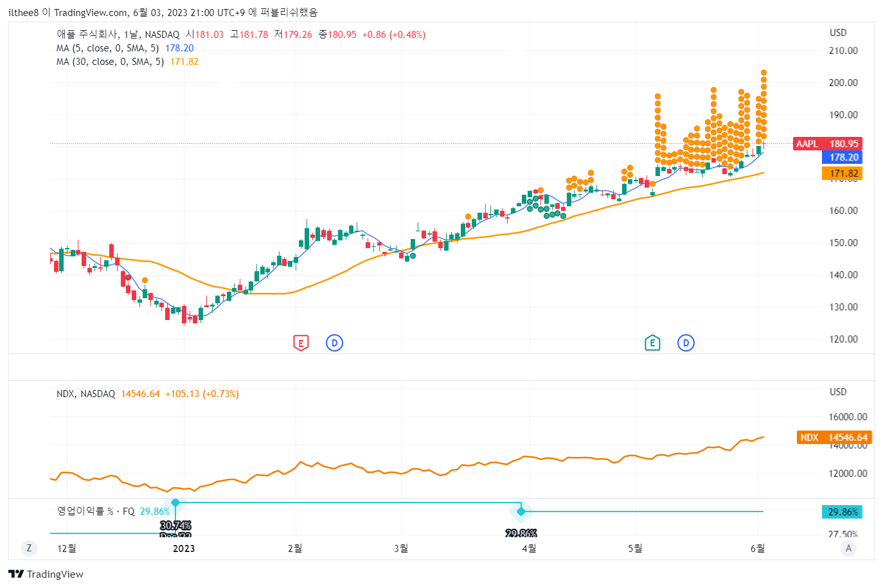Click the 16000.00 NDX axis value
Screen dimensions: 883x588
(x=848, y=417)
